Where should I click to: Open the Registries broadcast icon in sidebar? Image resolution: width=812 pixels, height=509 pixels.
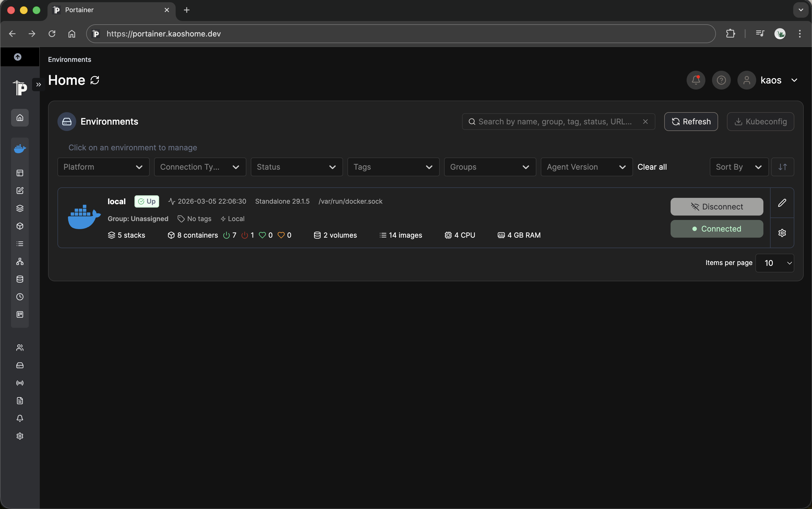pyautogui.click(x=20, y=383)
